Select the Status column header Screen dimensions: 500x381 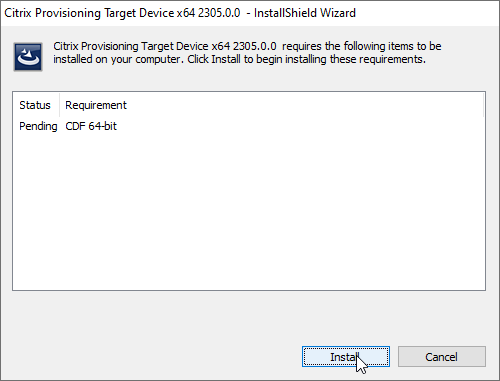[x=35, y=105]
